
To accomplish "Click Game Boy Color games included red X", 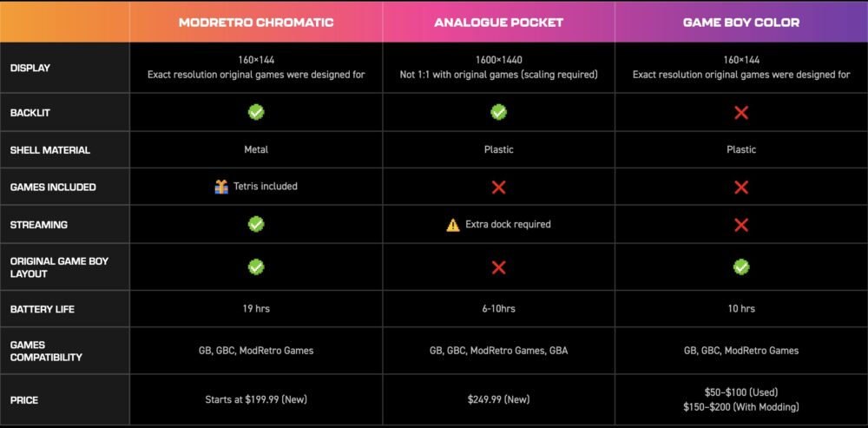I will 741,188.
